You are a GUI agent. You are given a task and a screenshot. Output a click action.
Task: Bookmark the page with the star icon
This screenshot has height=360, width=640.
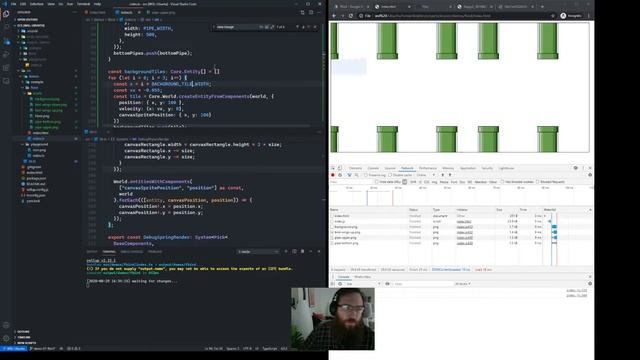tap(553, 16)
